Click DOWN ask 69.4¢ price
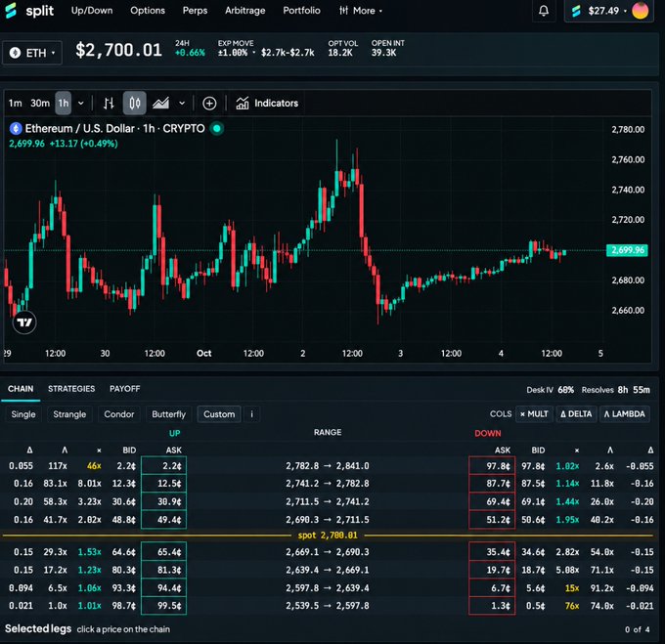665x644 pixels. (x=492, y=501)
